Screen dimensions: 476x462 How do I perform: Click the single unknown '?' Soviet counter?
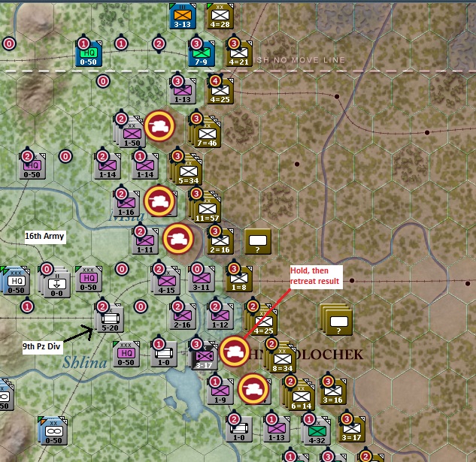pyautogui.click(x=258, y=241)
